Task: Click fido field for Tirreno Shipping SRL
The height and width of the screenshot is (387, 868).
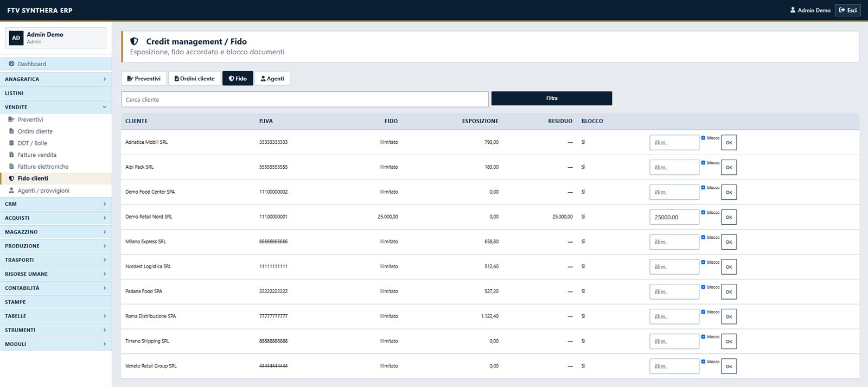Action: pyautogui.click(x=674, y=341)
